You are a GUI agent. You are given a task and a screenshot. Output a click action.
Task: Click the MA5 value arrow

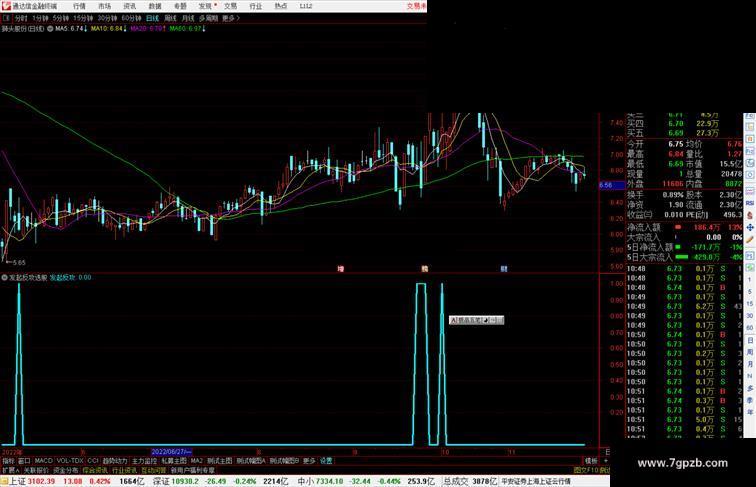[x=86, y=29]
